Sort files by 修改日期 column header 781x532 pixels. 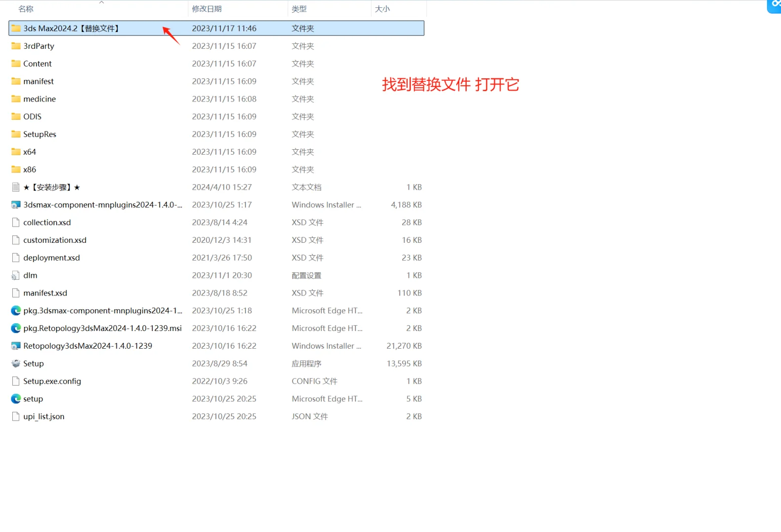pos(207,9)
